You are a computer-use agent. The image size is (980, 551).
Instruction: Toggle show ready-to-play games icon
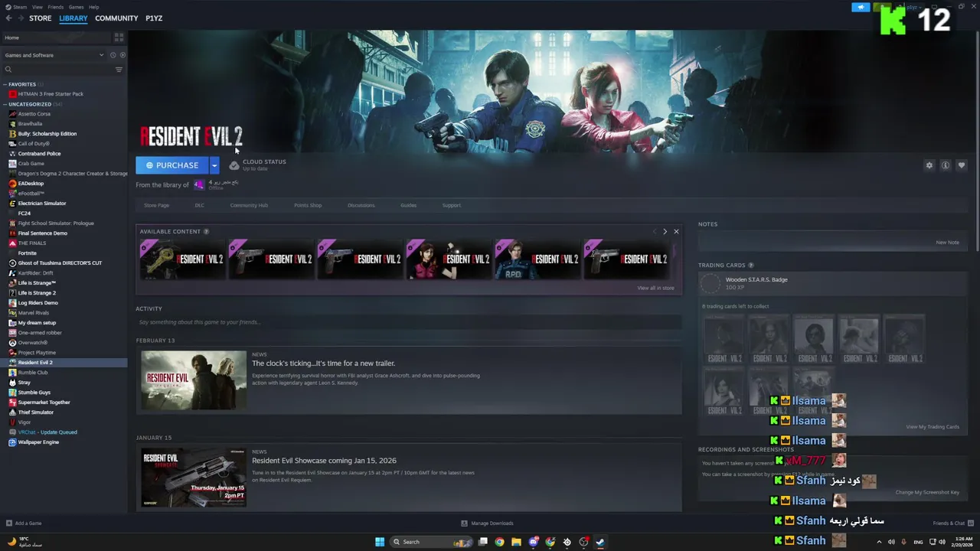pyautogui.click(x=122, y=55)
